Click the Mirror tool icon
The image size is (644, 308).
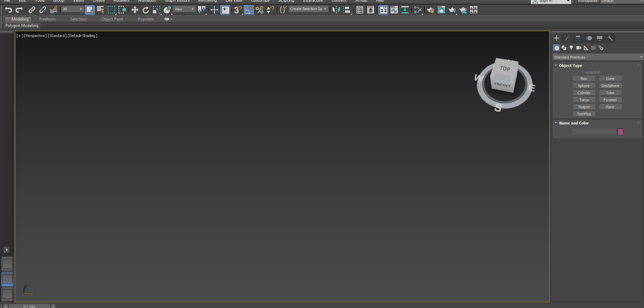pos(336,10)
